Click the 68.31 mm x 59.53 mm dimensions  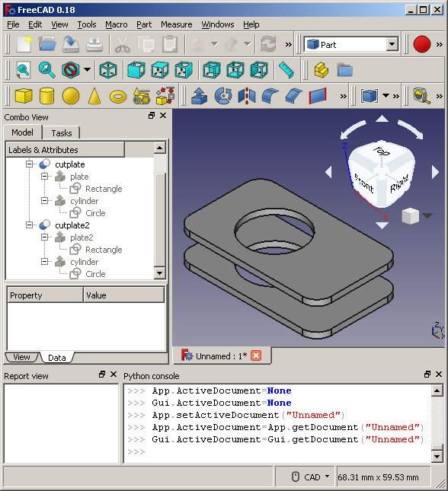click(x=378, y=477)
